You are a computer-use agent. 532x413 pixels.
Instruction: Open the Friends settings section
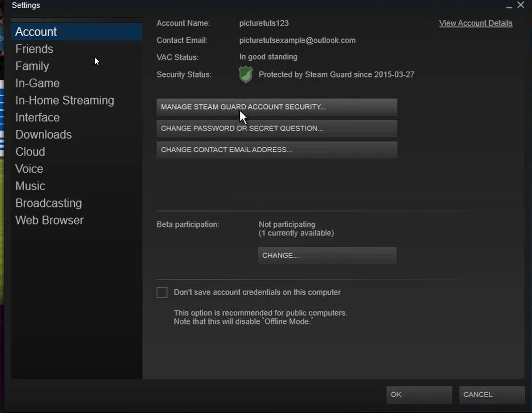click(34, 49)
